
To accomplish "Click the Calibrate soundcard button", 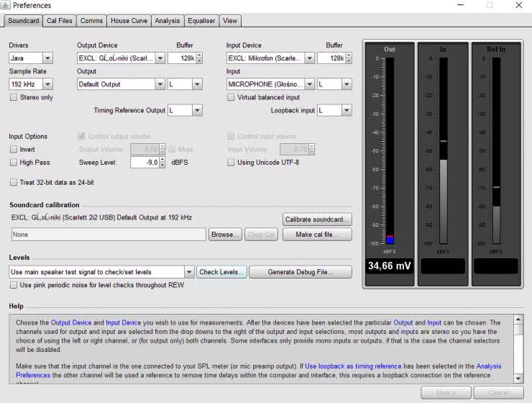I will (317, 219).
